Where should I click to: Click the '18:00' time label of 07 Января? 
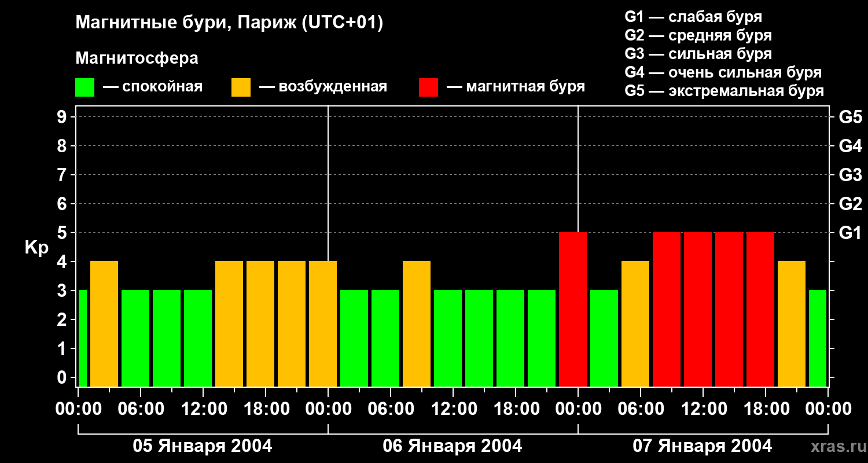(766, 409)
